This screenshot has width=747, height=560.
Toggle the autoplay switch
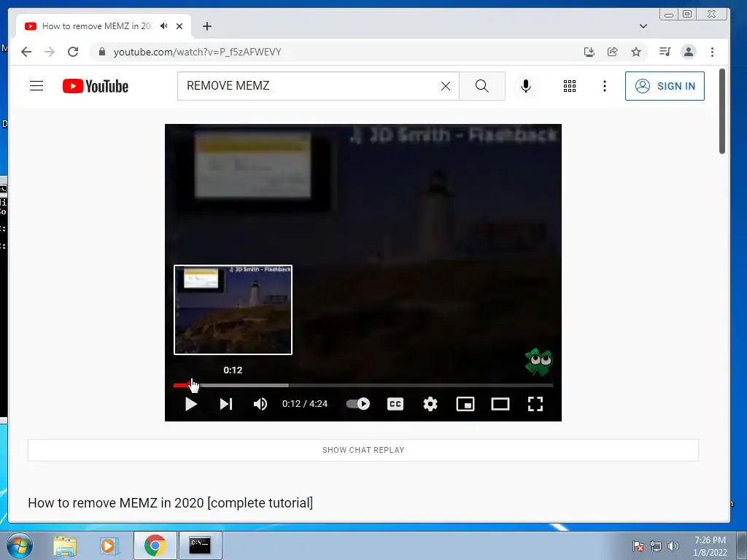(x=358, y=404)
